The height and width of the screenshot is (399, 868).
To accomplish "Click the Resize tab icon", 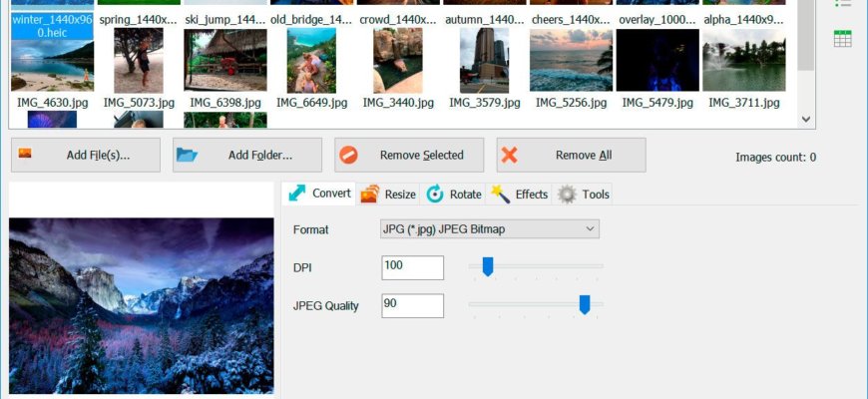I will (x=370, y=195).
